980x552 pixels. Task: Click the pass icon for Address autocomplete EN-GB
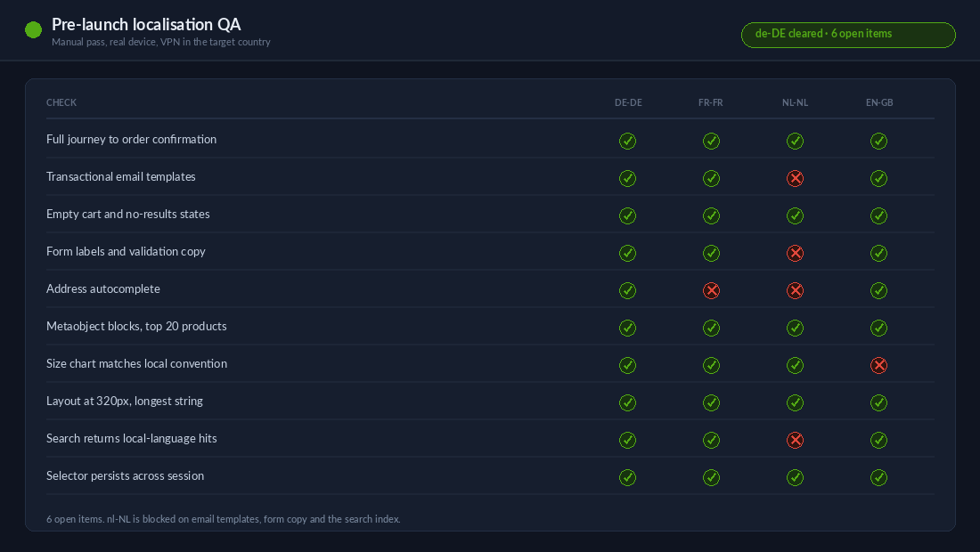tap(878, 291)
